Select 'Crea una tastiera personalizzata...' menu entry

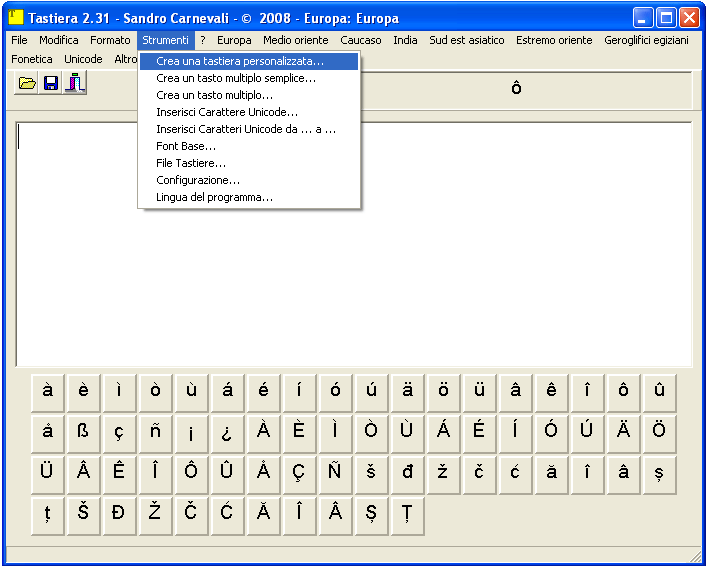[x=249, y=61]
